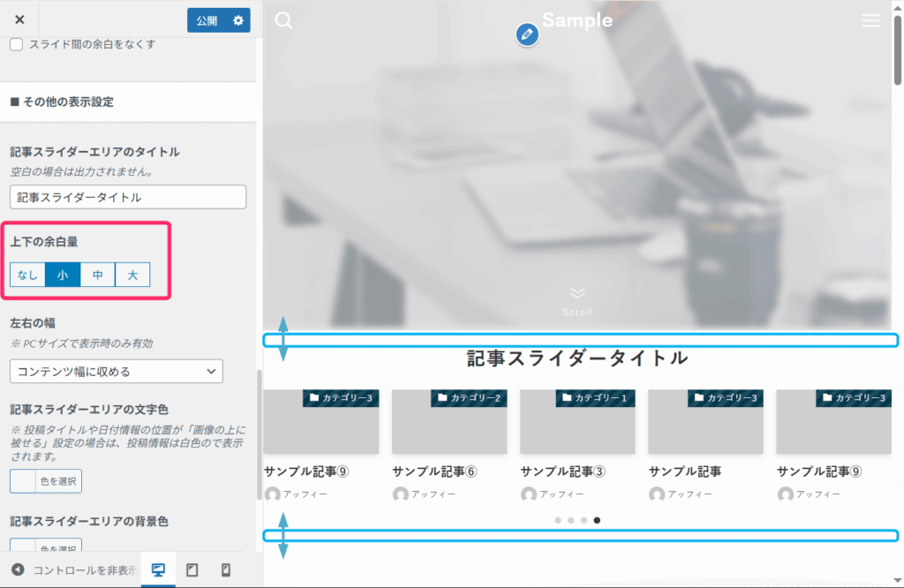Open the サンプル記事③ thumbnail
This screenshot has width=904, height=588.
point(577,421)
